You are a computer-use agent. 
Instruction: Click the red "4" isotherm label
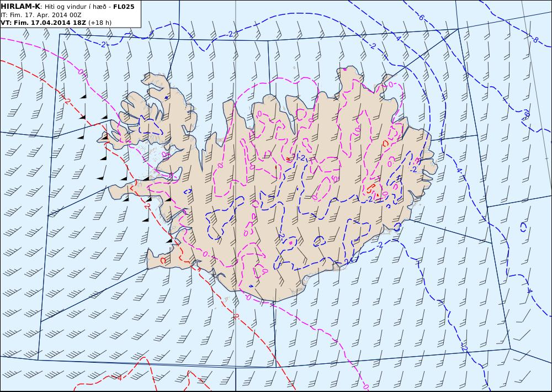[x=119, y=378]
